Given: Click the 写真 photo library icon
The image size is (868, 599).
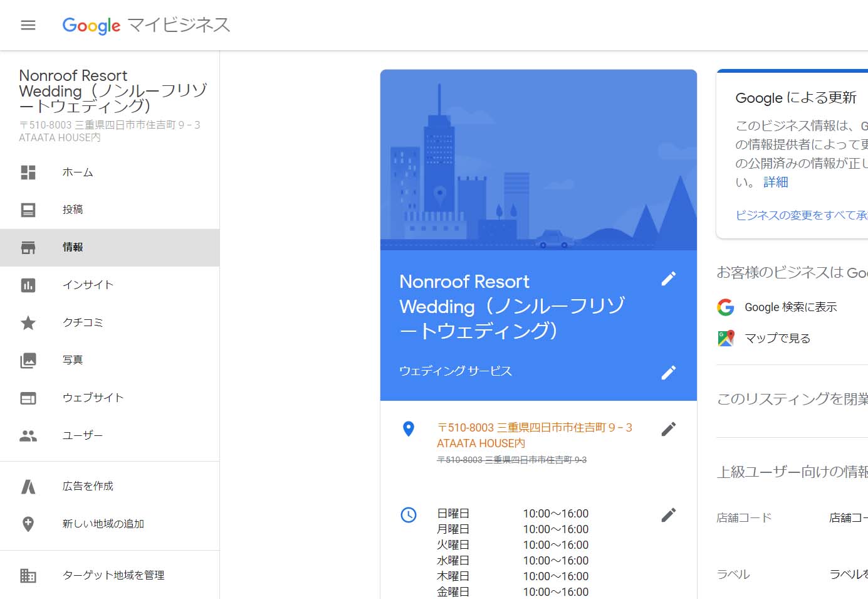Looking at the screenshot, I should tap(28, 361).
